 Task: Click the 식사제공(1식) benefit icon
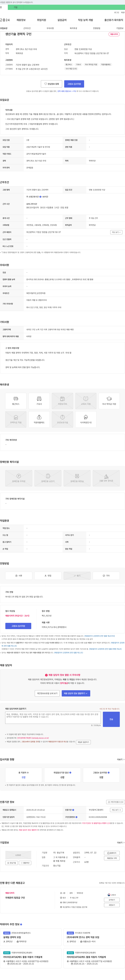point(86,419)
